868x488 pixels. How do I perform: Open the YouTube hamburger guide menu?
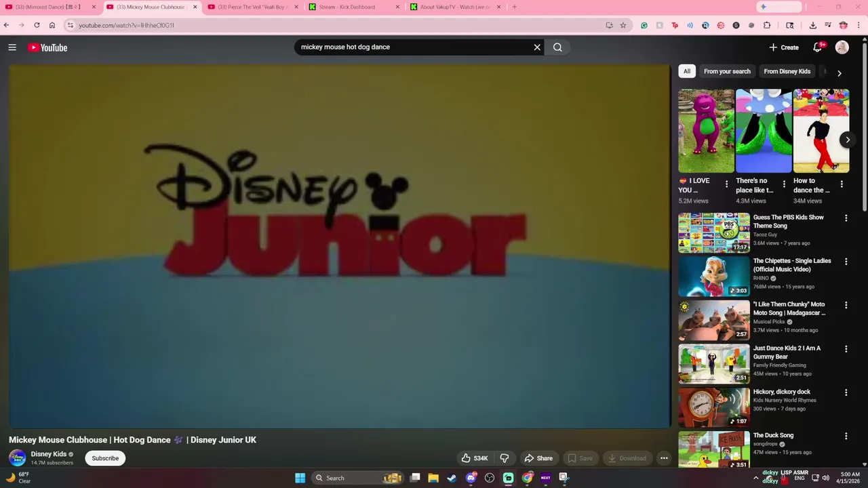pos(12,47)
